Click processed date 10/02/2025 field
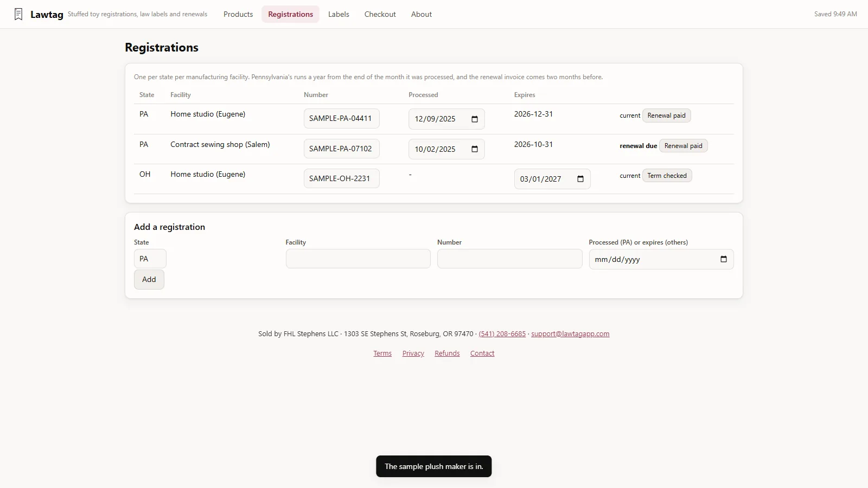 tap(446, 149)
